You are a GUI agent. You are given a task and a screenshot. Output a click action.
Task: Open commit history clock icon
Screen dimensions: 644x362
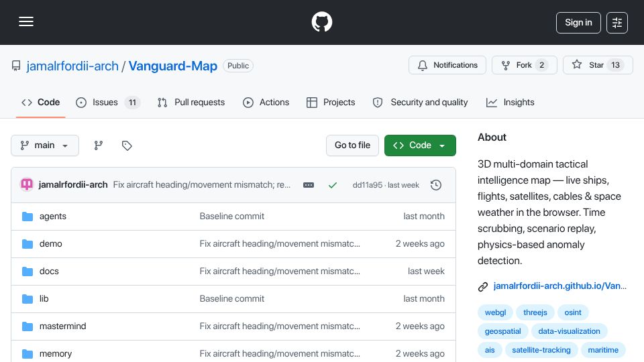(436, 185)
